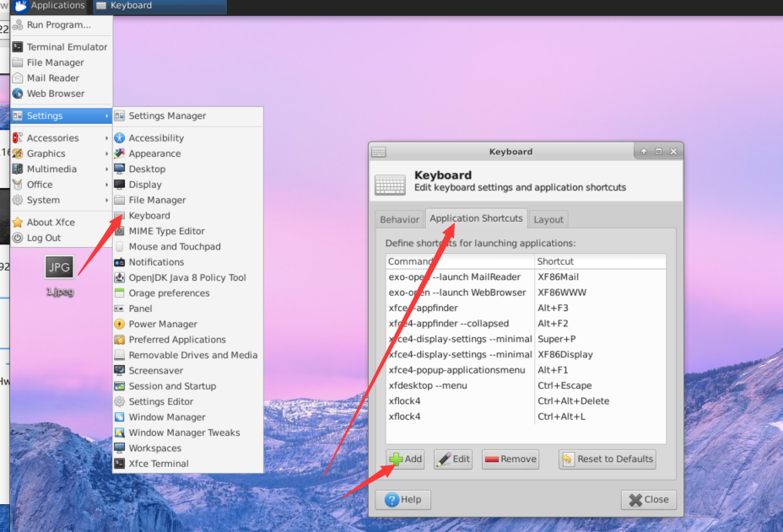Viewport: 783px width, 532px height.
Task: Click the Add shortcut button
Action: 405,459
